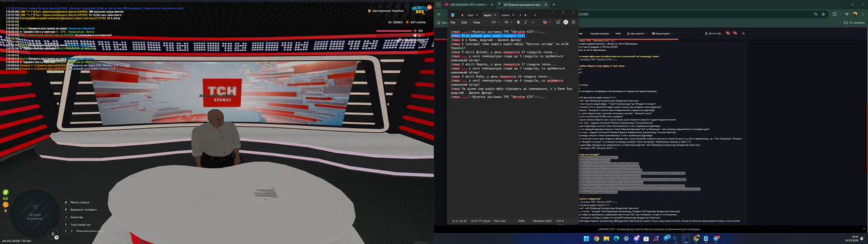
Task: Click Windows (CRLF) line ending indicator
Action: 543,221
